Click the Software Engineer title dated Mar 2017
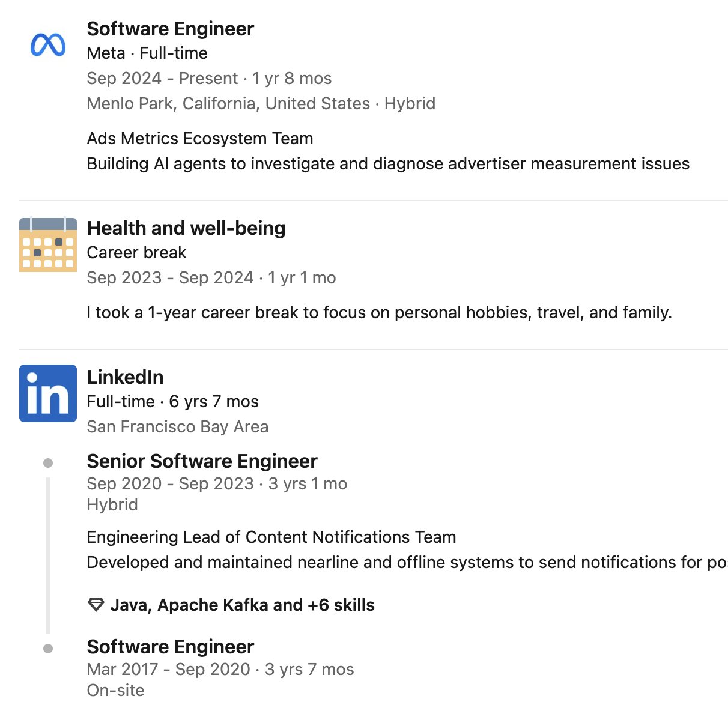The height and width of the screenshot is (705, 728). (171, 647)
